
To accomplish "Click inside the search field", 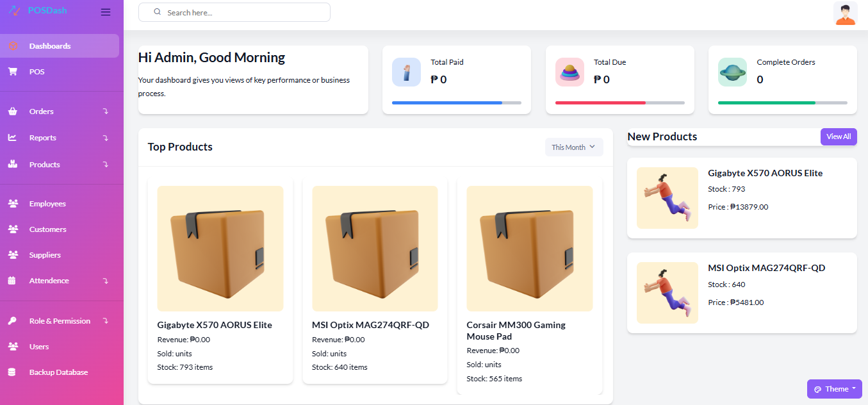I will click(234, 12).
